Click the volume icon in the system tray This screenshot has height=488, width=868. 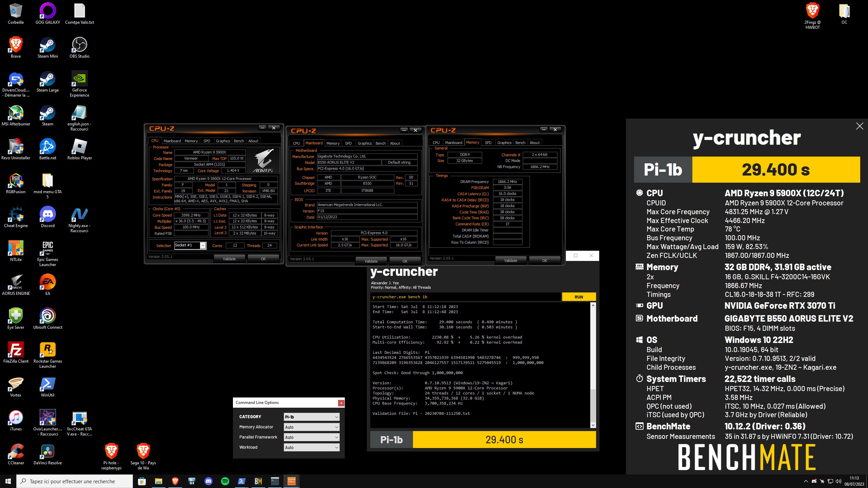pos(839,481)
